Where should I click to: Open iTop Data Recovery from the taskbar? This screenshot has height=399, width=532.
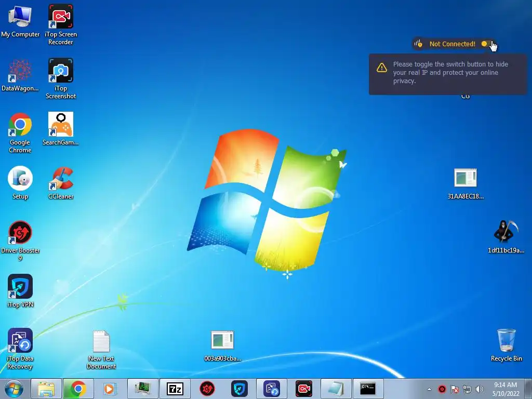272,389
